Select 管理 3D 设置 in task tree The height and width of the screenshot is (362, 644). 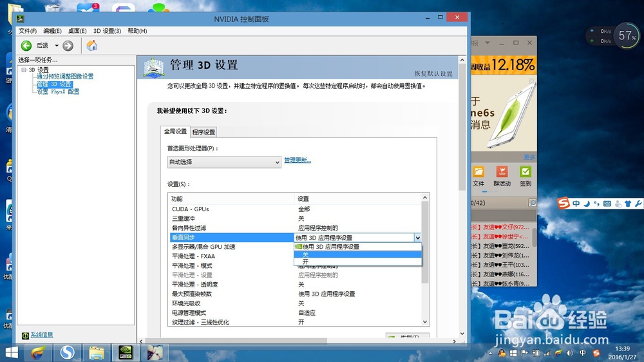pyautogui.click(x=54, y=84)
